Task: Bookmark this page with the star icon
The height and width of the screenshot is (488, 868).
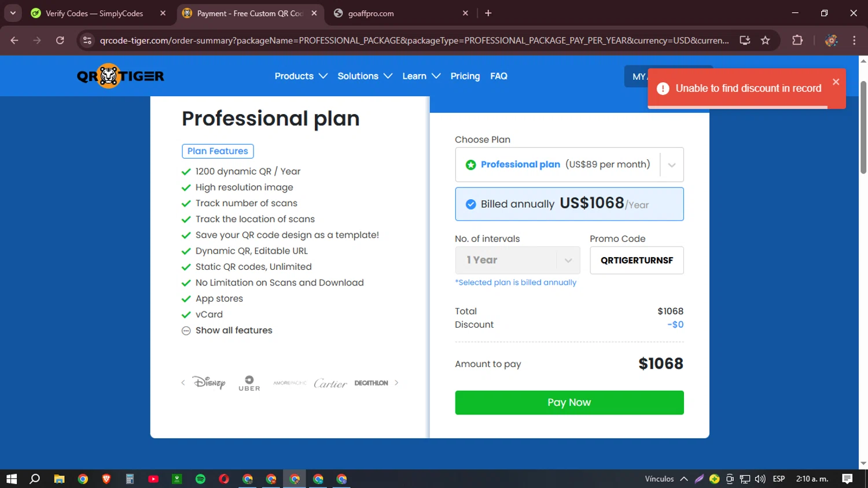Action: point(766,41)
